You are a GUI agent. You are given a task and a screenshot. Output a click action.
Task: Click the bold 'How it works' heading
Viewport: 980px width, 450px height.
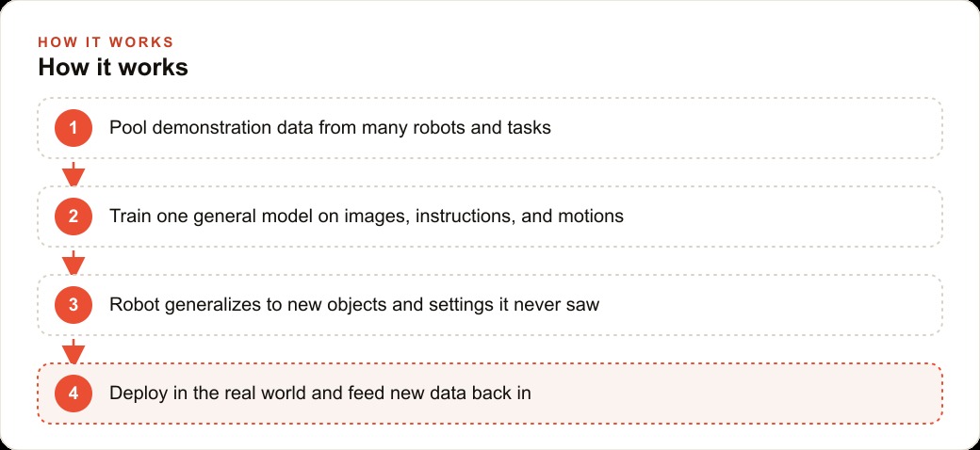click(113, 68)
